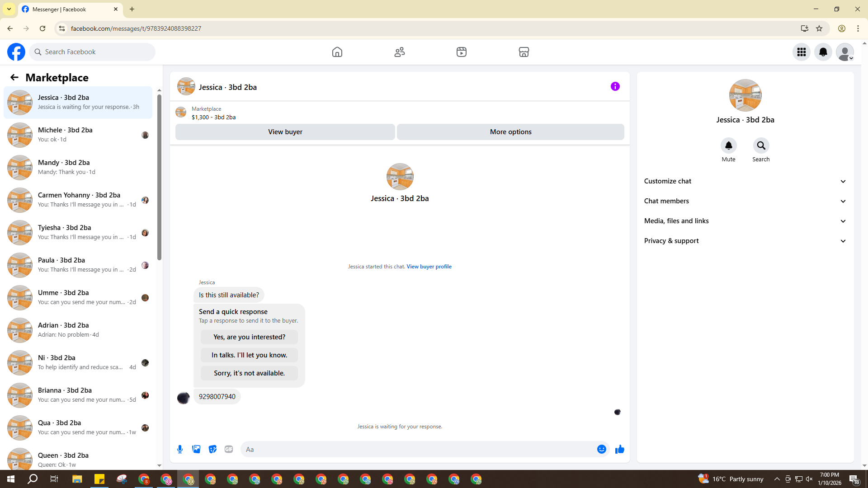Open Facebook notifications bell
Viewport: 868px width, 488px height.
point(823,52)
